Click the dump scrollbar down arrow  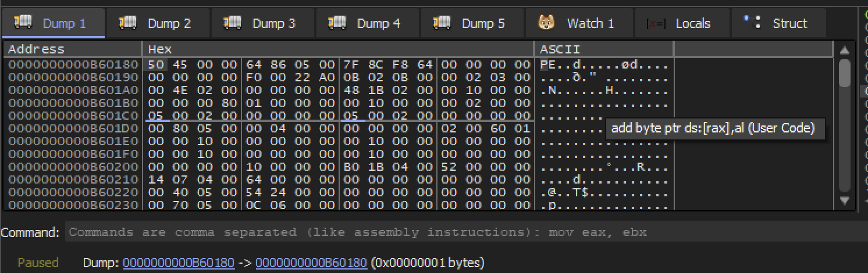tap(845, 200)
